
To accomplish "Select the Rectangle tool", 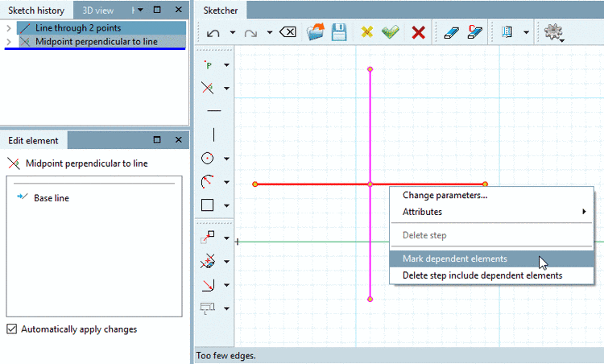I will click(207, 205).
